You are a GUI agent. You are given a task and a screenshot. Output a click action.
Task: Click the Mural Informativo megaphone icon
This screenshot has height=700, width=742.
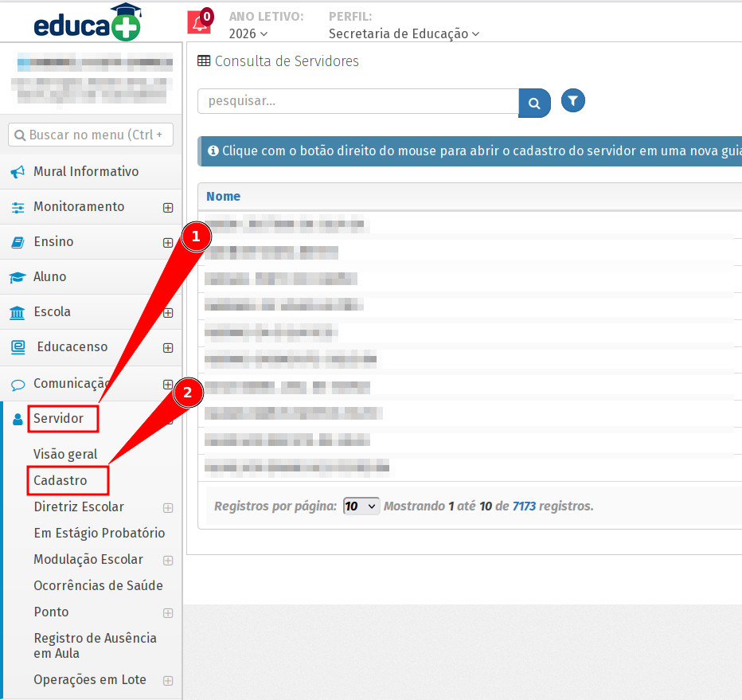(18, 172)
